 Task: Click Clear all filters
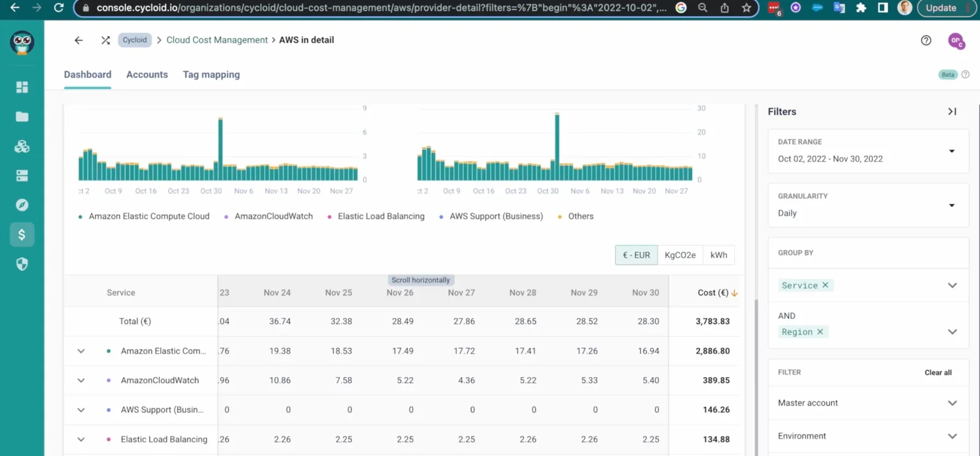coord(938,373)
